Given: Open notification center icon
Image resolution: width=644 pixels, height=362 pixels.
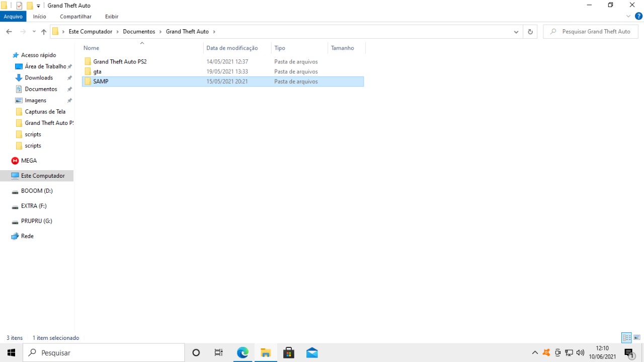Looking at the screenshot, I should pyautogui.click(x=629, y=353).
